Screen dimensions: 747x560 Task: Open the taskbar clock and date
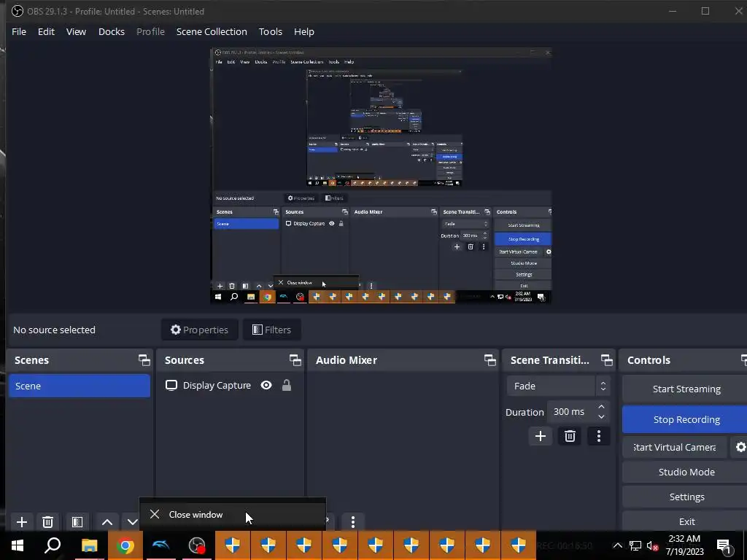(x=684, y=545)
